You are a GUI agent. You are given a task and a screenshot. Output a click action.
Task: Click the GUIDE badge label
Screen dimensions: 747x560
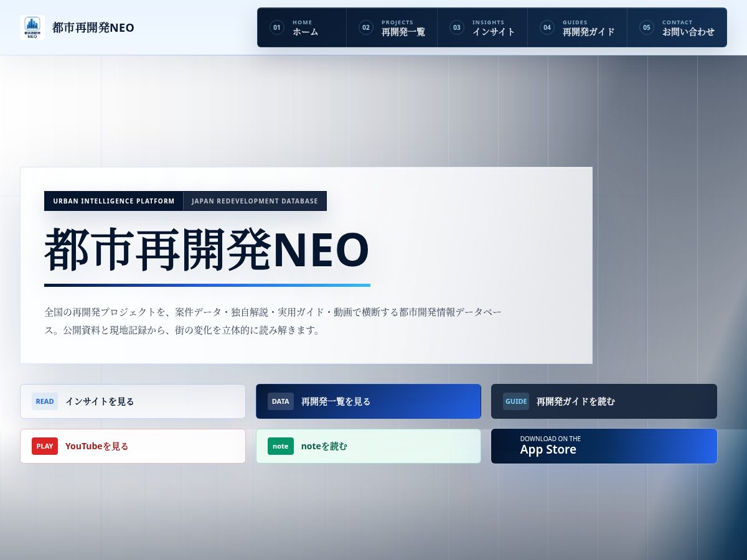[516, 401]
